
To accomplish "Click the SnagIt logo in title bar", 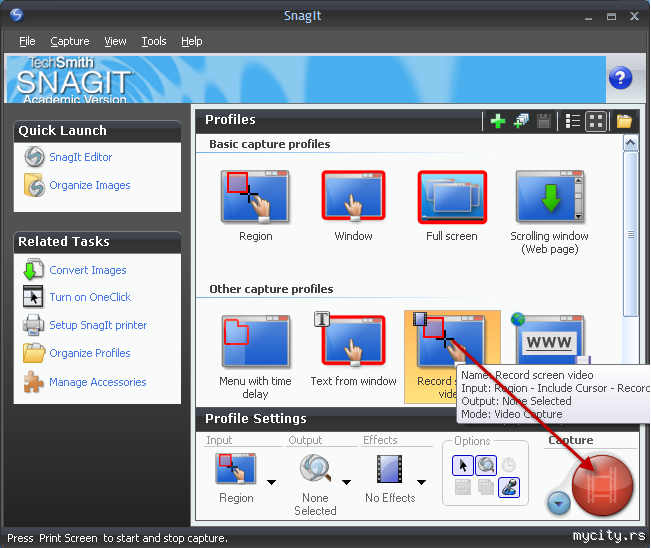I will [17, 15].
